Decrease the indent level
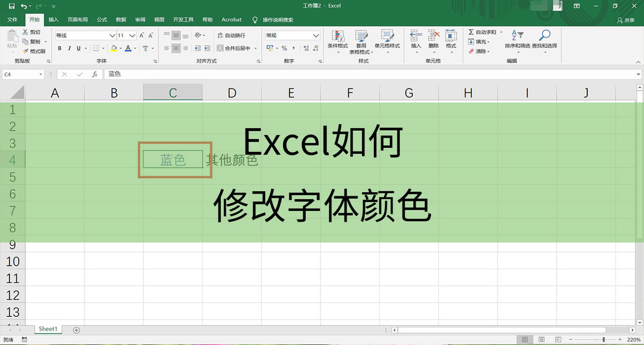 point(197,48)
